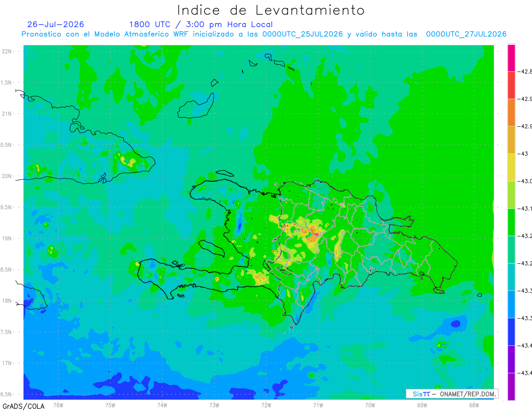Click the -42.8 value on the color scale
The image size is (532, 411).
click(x=524, y=71)
